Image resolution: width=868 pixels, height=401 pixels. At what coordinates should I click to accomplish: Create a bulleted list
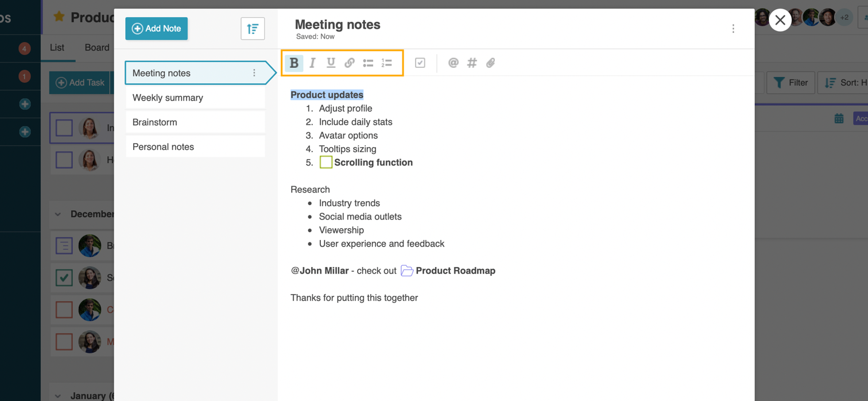(368, 63)
